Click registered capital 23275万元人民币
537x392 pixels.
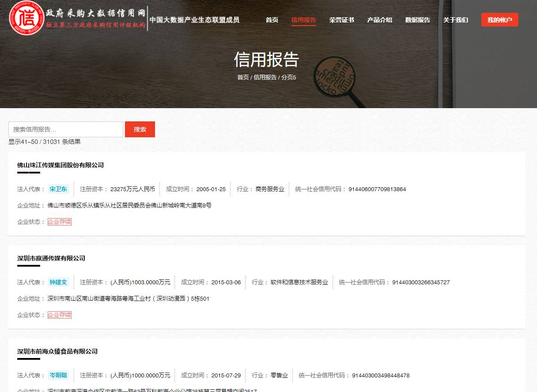[x=132, y=189]
